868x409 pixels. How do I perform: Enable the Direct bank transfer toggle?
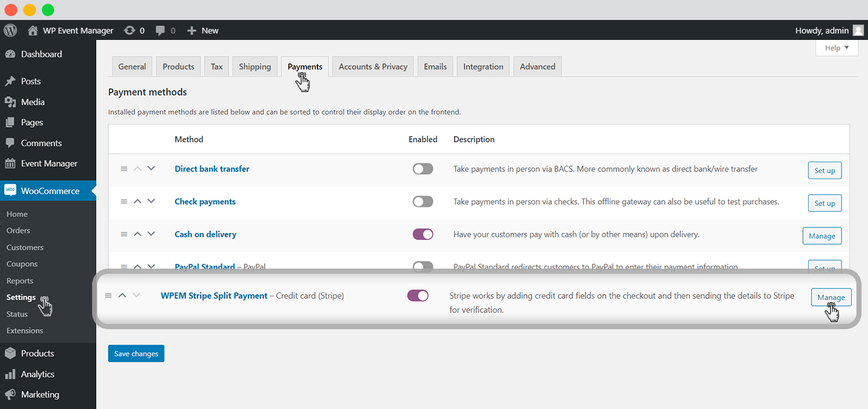(x=423, y=169)
